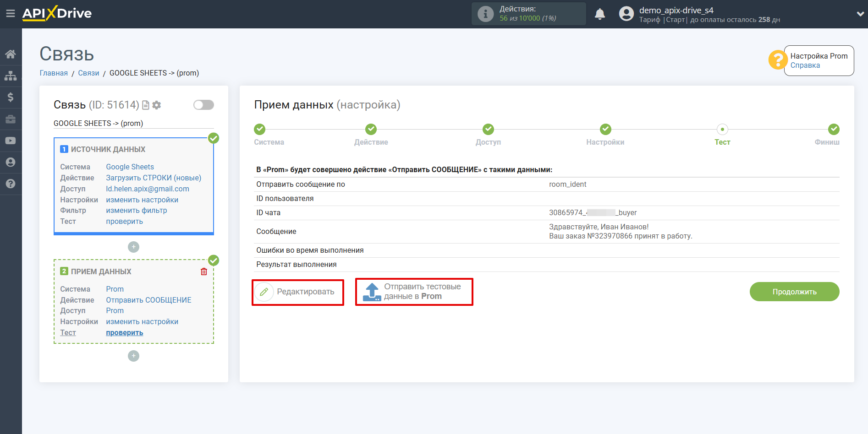The width and height of the screenshot is (868, 434).
Task: Click the Ошибки во время выполнения row
Action: (547, 250)
